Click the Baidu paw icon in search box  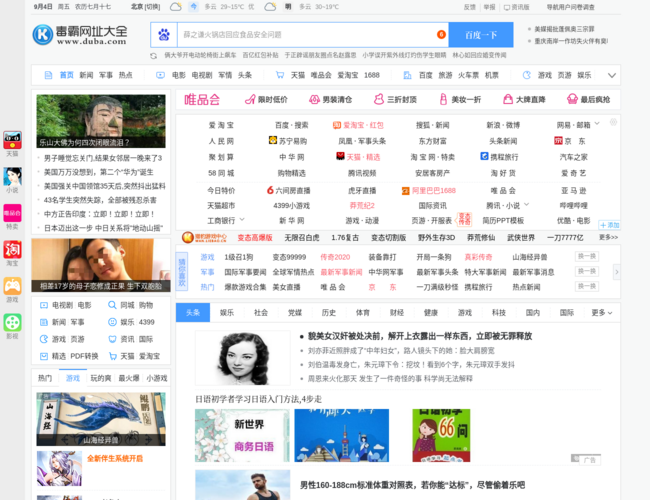(164, 35)
